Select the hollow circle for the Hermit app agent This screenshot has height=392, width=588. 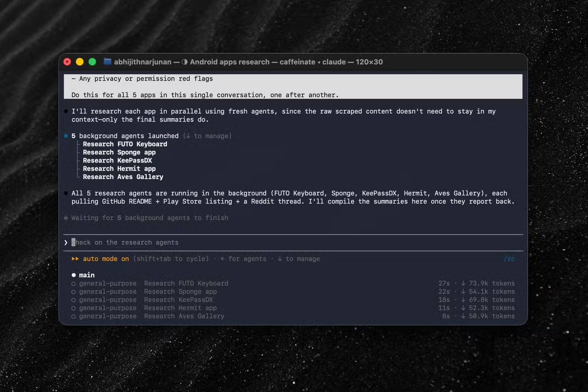pos(73,308)
